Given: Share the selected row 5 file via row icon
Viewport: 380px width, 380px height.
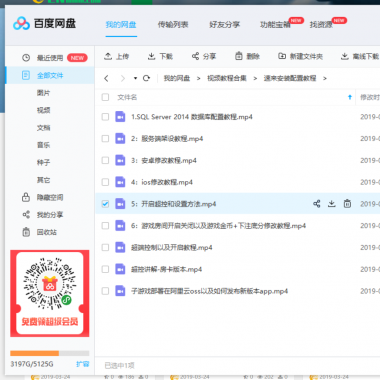Looking at the screenshot, I should pos(317,204).
